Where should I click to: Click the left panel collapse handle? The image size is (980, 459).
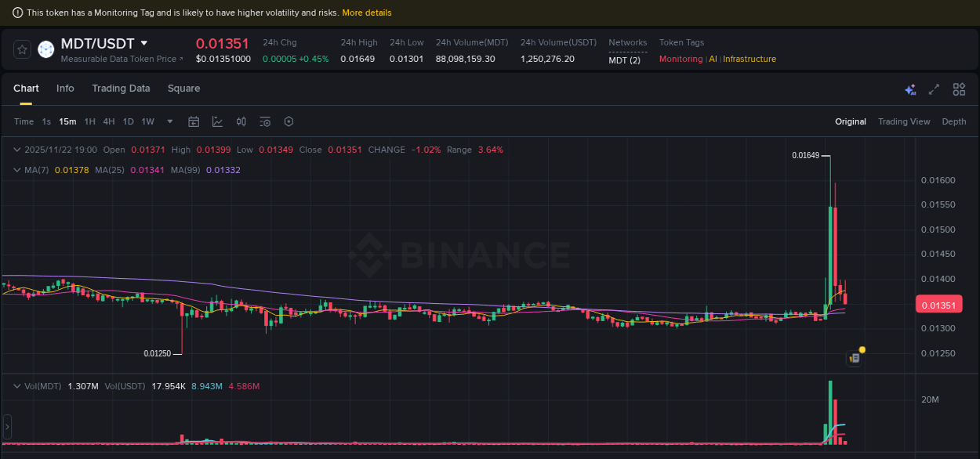click(x=6, y=427)
